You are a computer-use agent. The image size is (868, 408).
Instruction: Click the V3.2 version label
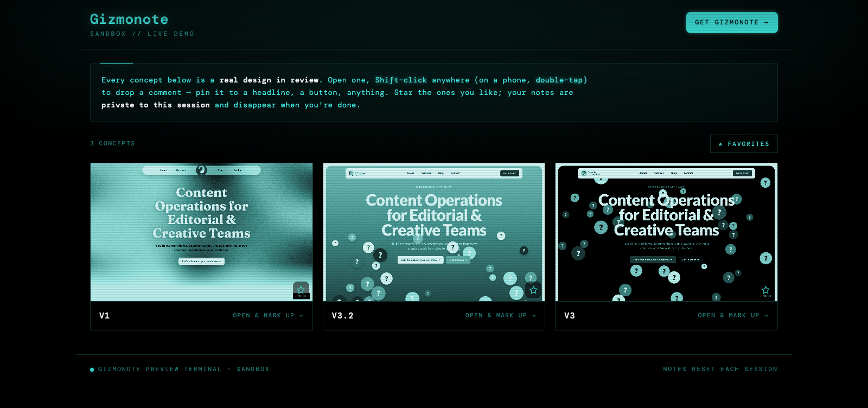pyautogui.click(x=342, y=315)
